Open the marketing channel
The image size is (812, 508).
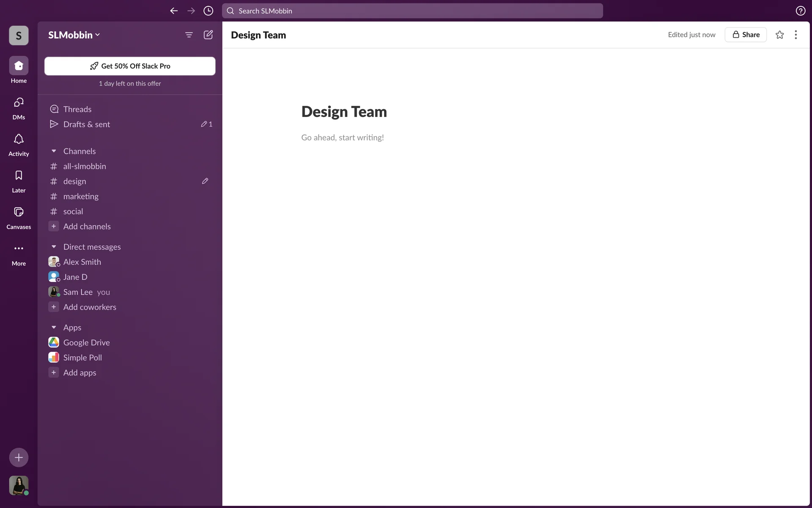click(x=81, y=196)
